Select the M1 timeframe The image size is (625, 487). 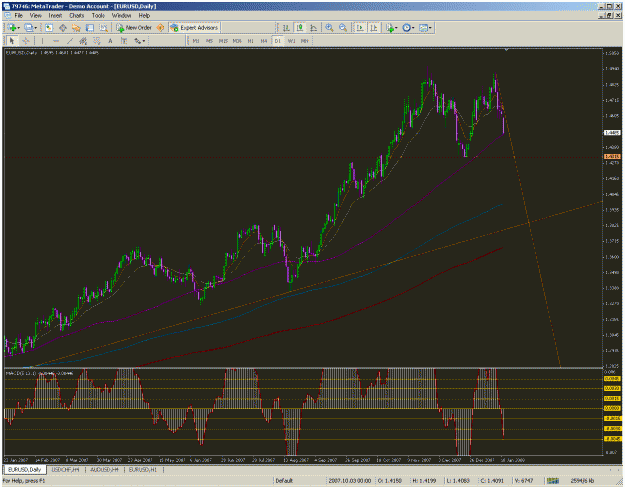pyautogui.click(x=196, y=41)
